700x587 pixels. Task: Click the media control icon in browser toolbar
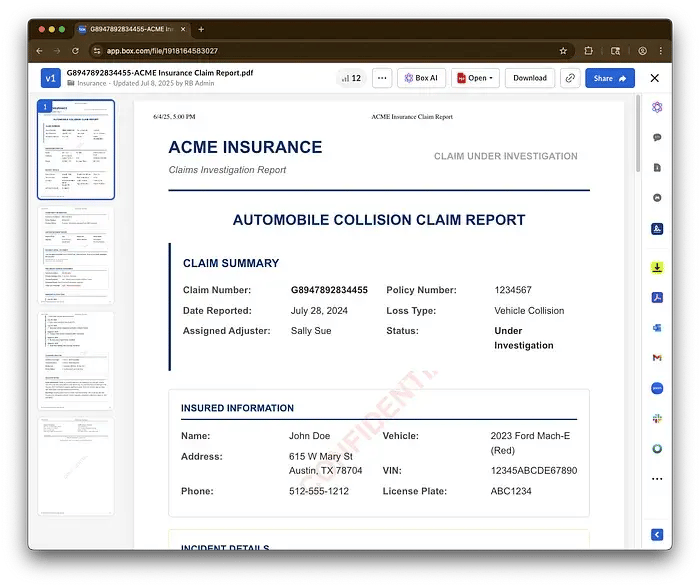tap(615, 51)
